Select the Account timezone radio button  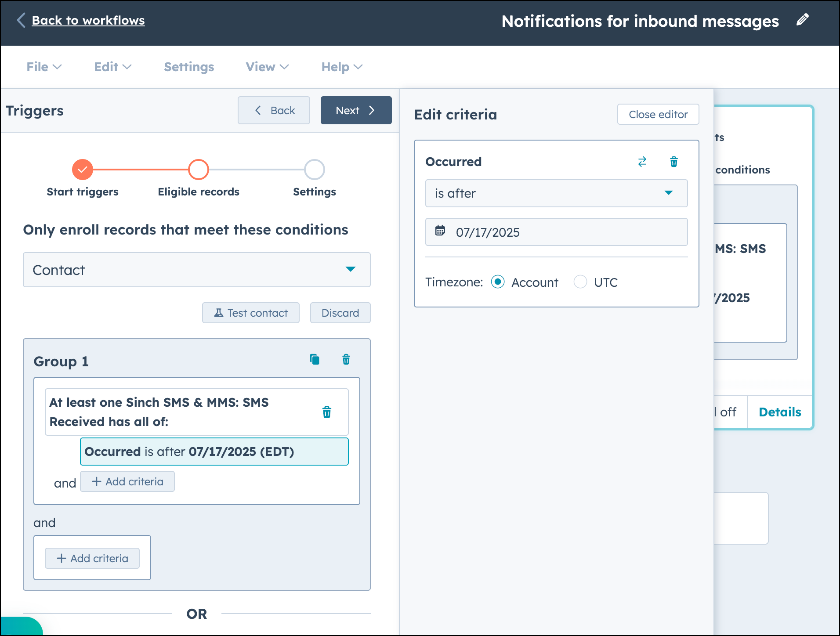(x=498, y=282)
